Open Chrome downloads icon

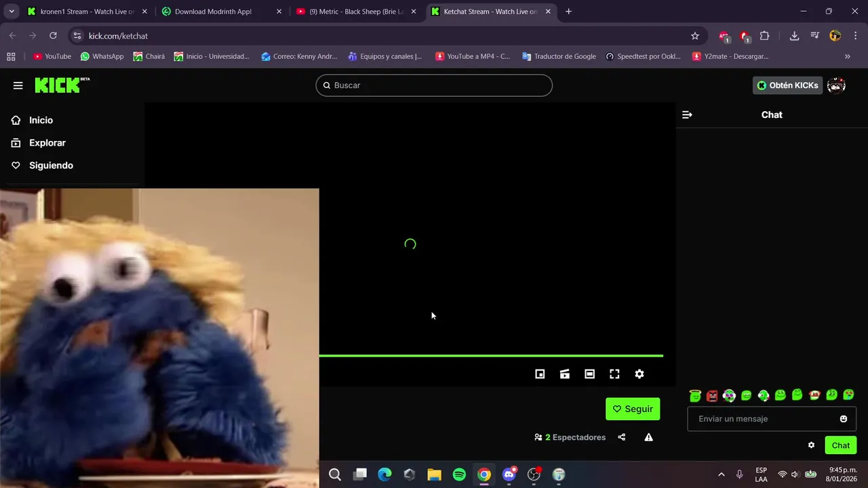coord(795,36)
